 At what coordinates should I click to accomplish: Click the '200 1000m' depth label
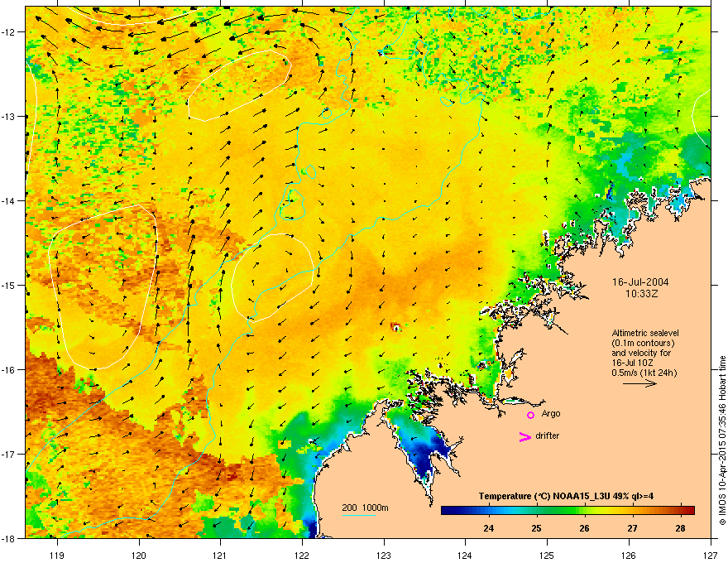click(365, 508)
